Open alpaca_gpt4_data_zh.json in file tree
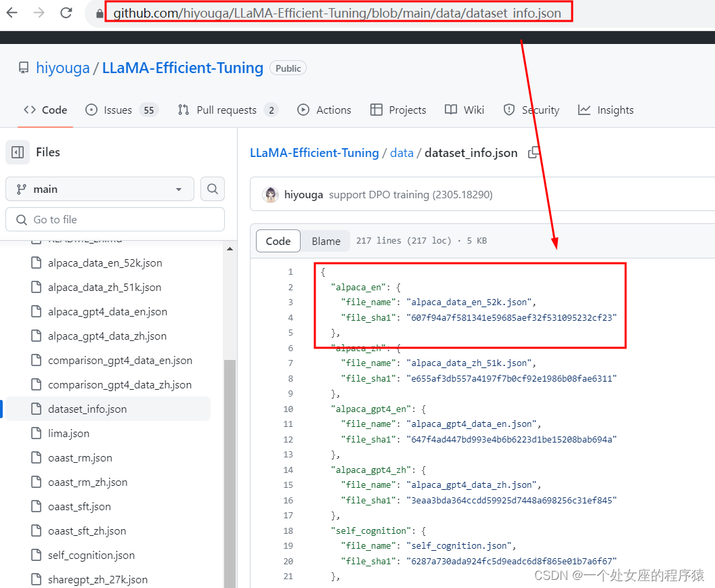715x588 pixels. [x=108, y=336]
